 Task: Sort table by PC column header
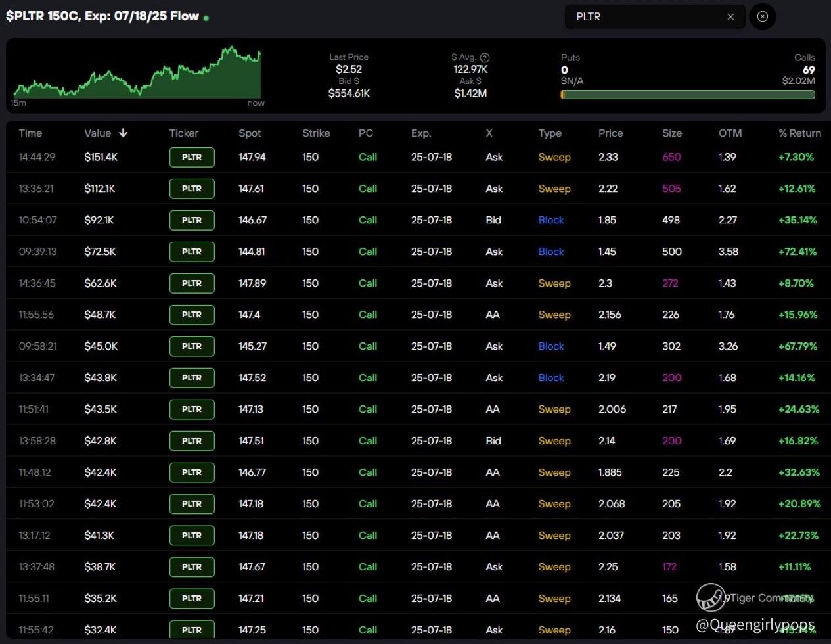[x=366, y=133]
